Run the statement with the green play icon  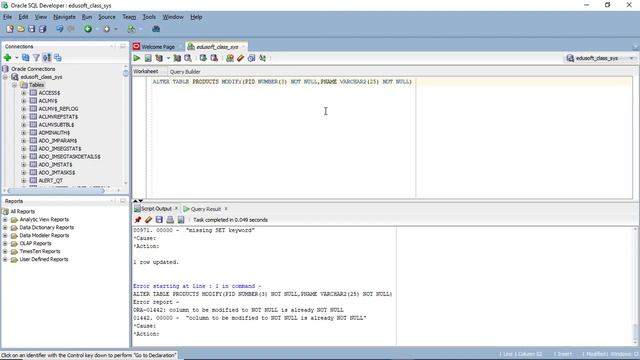coord(137,58)
